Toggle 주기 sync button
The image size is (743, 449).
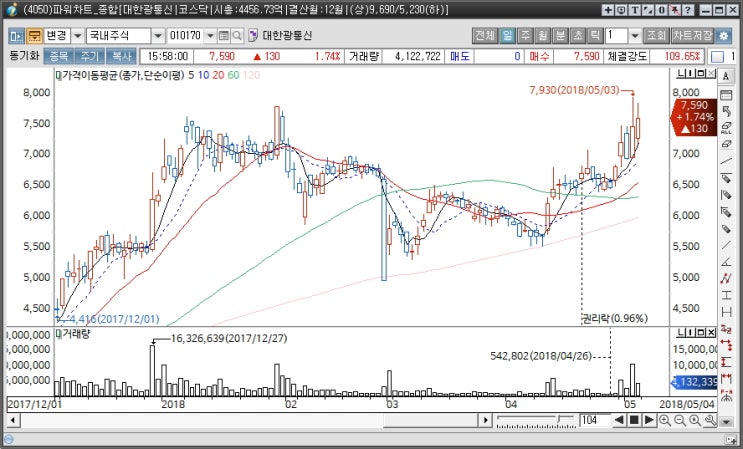pos(90,56)
